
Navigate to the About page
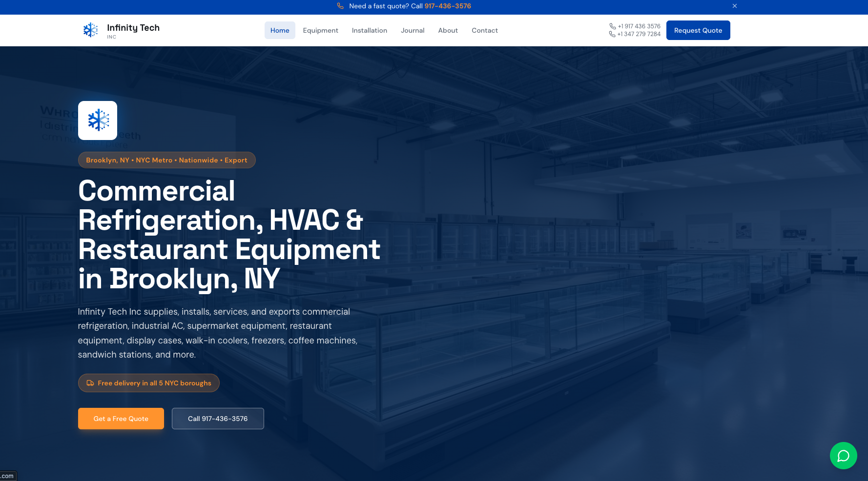448,30
